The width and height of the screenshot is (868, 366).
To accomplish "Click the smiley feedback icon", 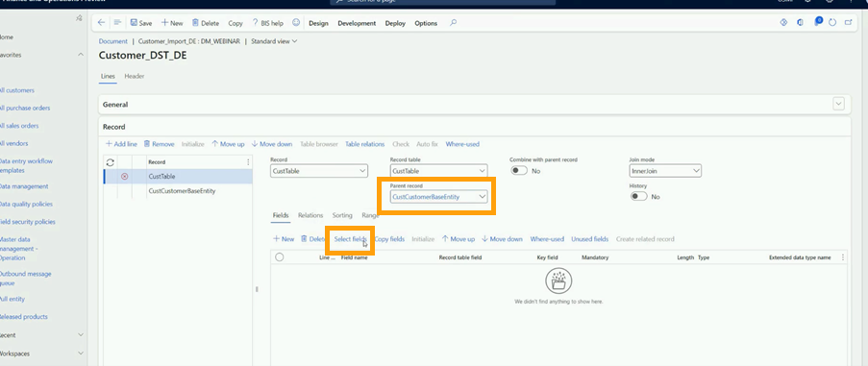I will pos(296,23).
